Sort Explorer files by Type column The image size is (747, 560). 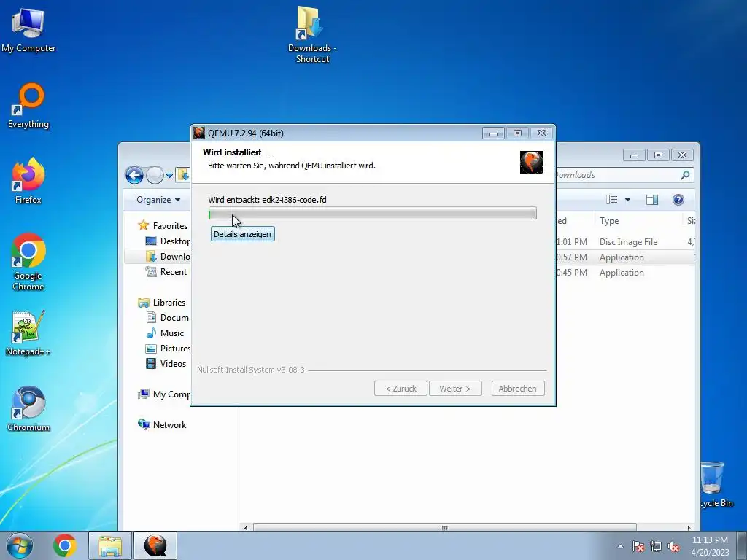click(x=638, y=220)
